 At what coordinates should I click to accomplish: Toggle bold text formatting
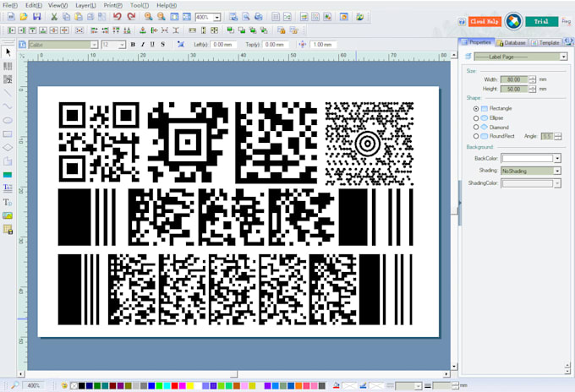tap(133, 44)
